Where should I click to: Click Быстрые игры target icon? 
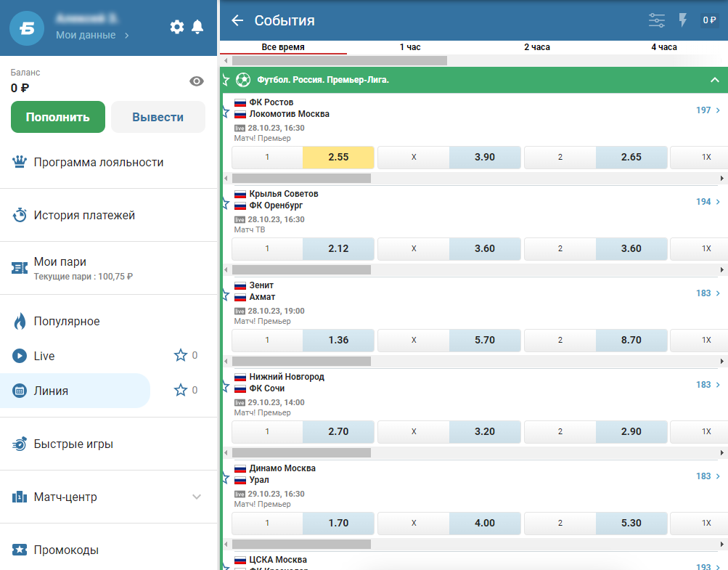pos(19,444)
